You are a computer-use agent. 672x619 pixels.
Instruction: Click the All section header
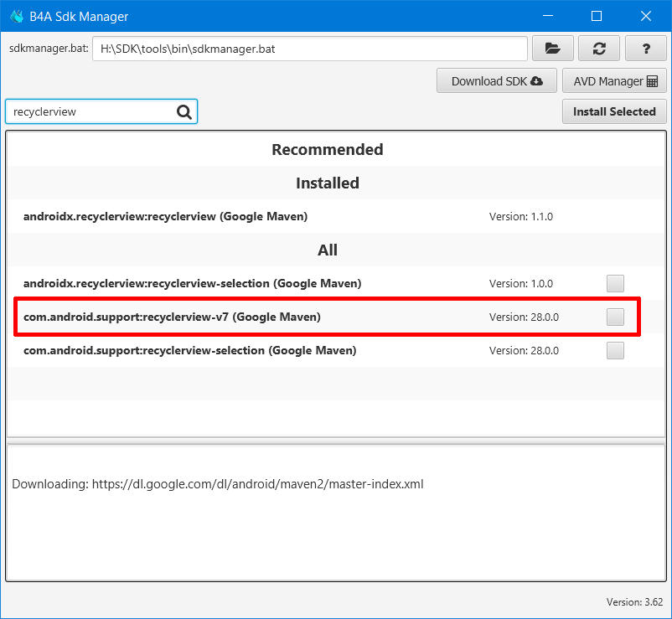328,250
